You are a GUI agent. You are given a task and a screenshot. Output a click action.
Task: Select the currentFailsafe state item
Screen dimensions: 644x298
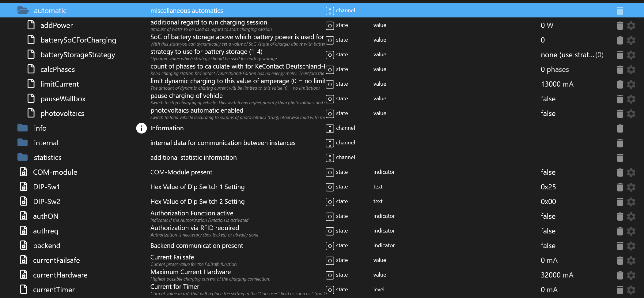point(56,260)
